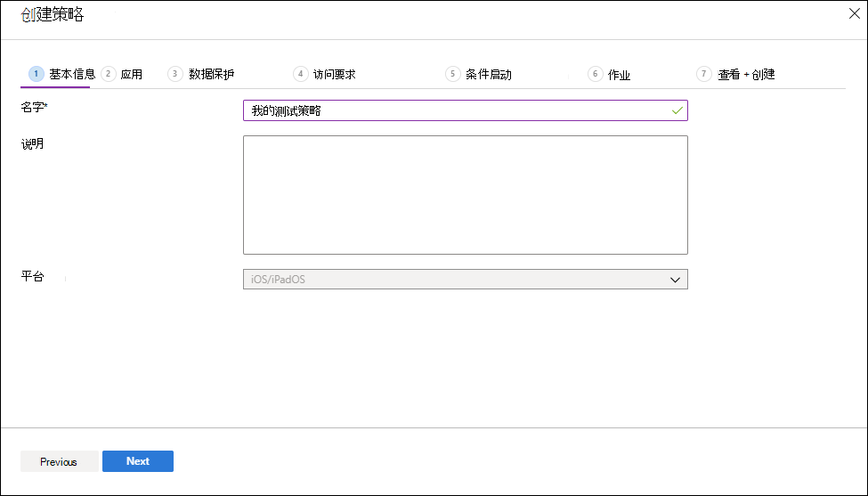Click the 平台 dropdown chevron arrow
This screenshot has width=868, height=496.
point(675,280)
